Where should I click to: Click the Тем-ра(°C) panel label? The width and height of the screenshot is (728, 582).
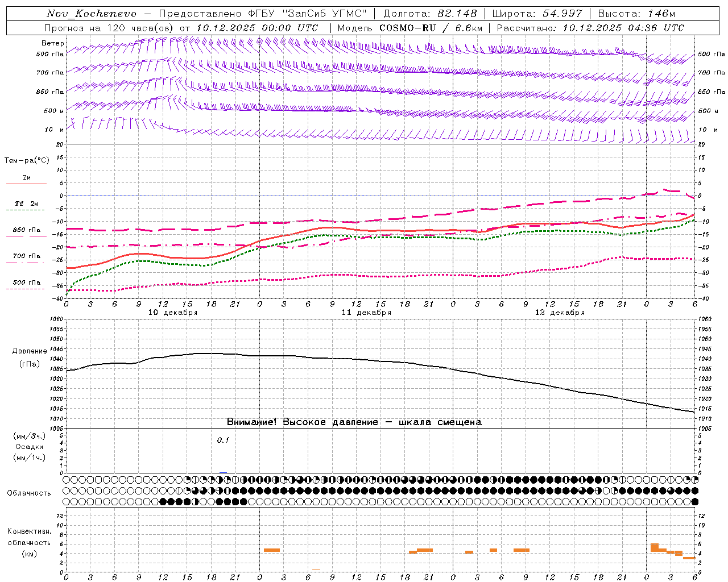pos(27,161)
